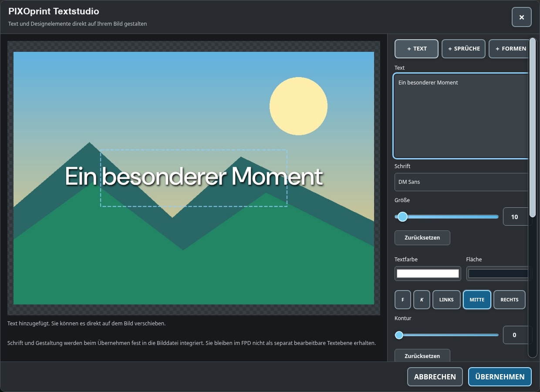Add a new text with + TEXT
Screen dimensions: 540x392
pos(417,49)
